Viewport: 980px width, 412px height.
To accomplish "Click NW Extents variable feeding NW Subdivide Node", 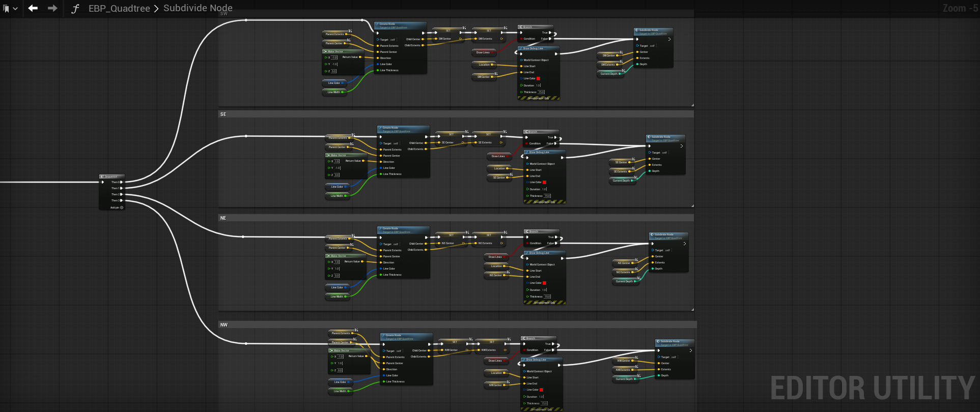I will 625,370.
